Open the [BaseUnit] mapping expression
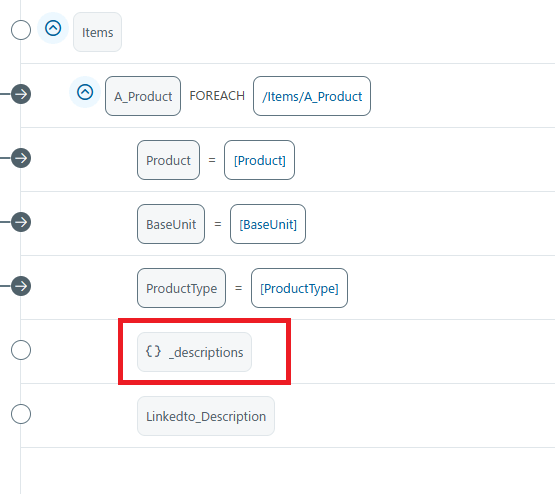The height and width of the screenshot is (494, 555). pyautogui.click(x=268, y=224)
